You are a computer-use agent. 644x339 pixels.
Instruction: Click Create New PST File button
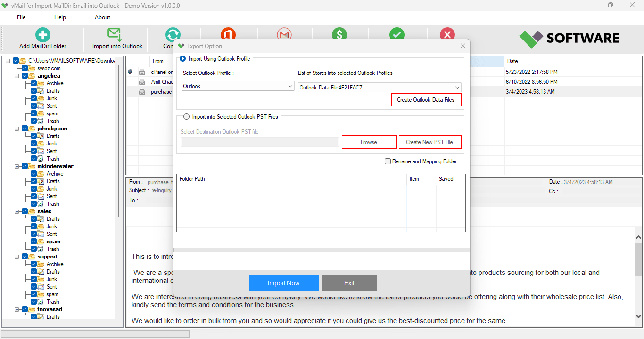(x=429, y=142)
